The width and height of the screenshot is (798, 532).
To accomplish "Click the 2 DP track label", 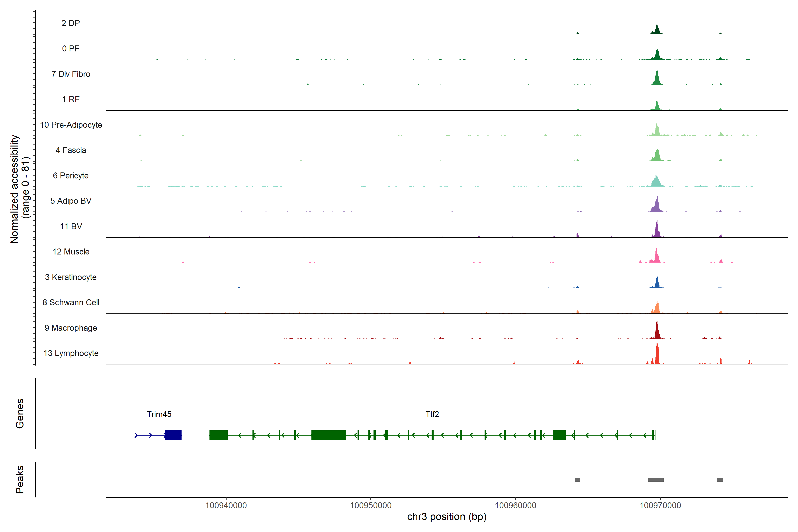I will pos(71,23).
